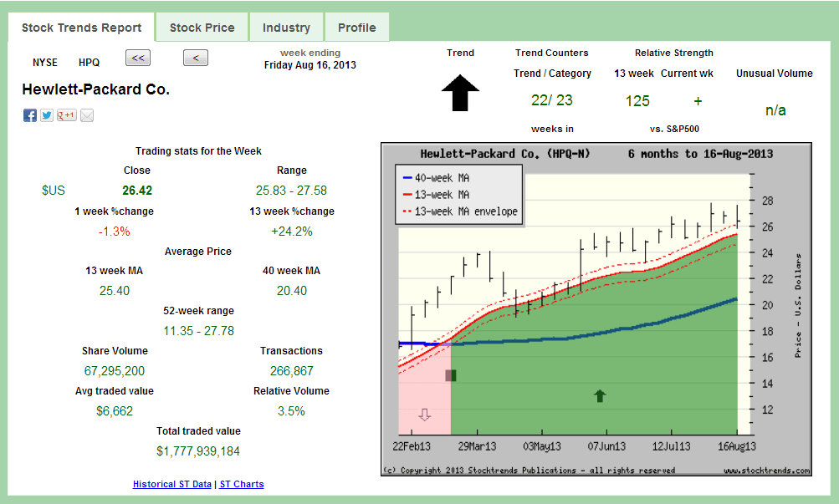This screenshot has height=504, width=839.
Task: Click the 13 week change +24.2%
Action: click(x=292, y=232)
